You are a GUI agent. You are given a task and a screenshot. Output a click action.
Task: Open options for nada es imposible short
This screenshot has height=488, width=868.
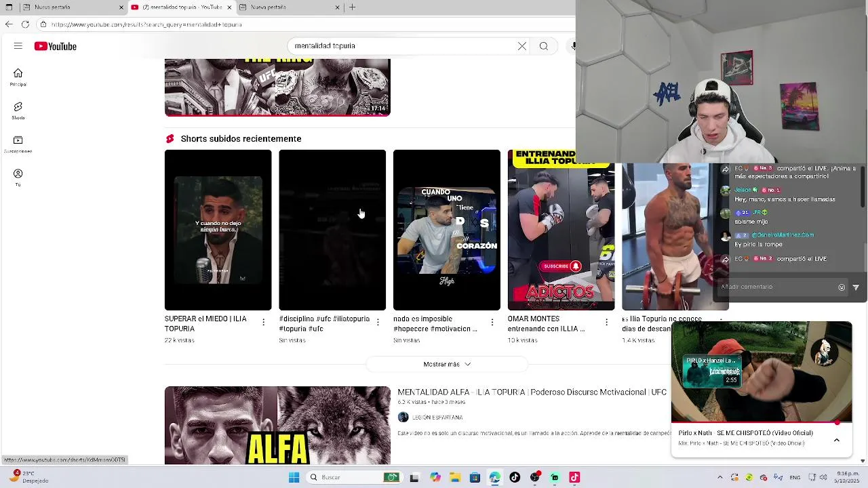tap(492, 323)
